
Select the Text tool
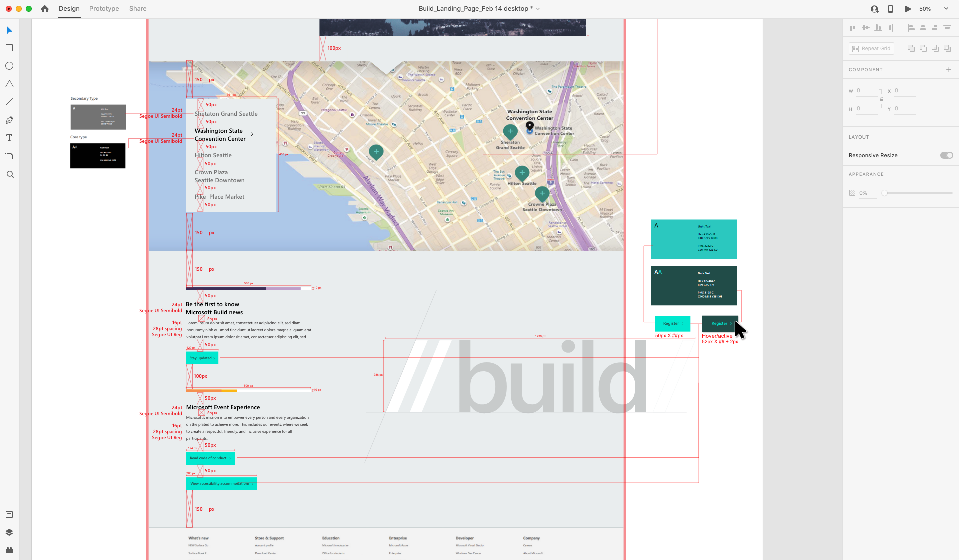click(9, 138)
